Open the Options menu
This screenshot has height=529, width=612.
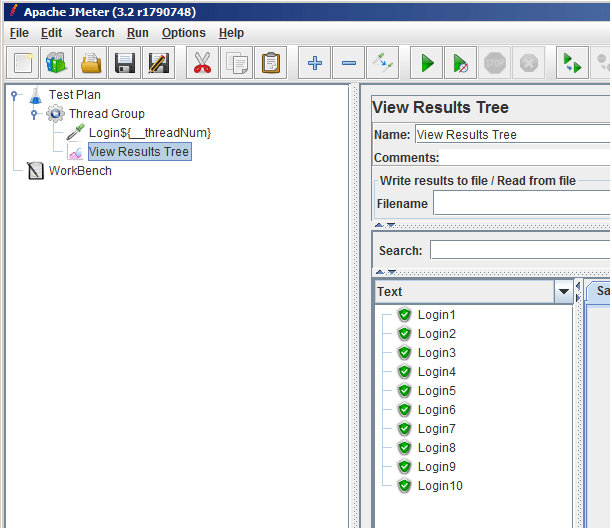point(183,33)
